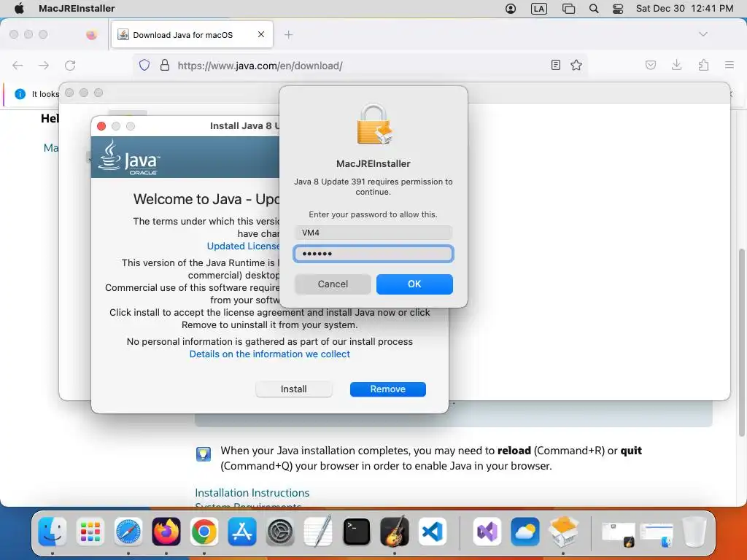Open System Settings from the Dock
Image resolution: width=747 pixels, height=560 pixels.
point(280,531)
